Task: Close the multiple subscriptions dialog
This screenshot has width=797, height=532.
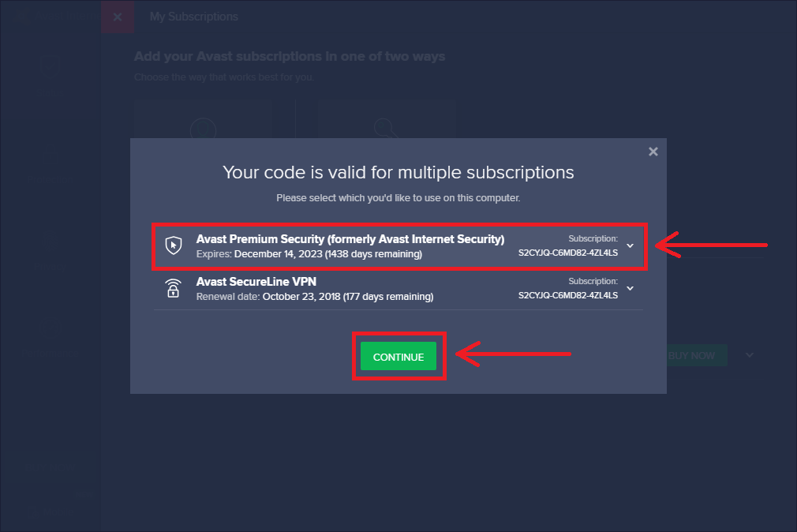Action: coord(653,152)
